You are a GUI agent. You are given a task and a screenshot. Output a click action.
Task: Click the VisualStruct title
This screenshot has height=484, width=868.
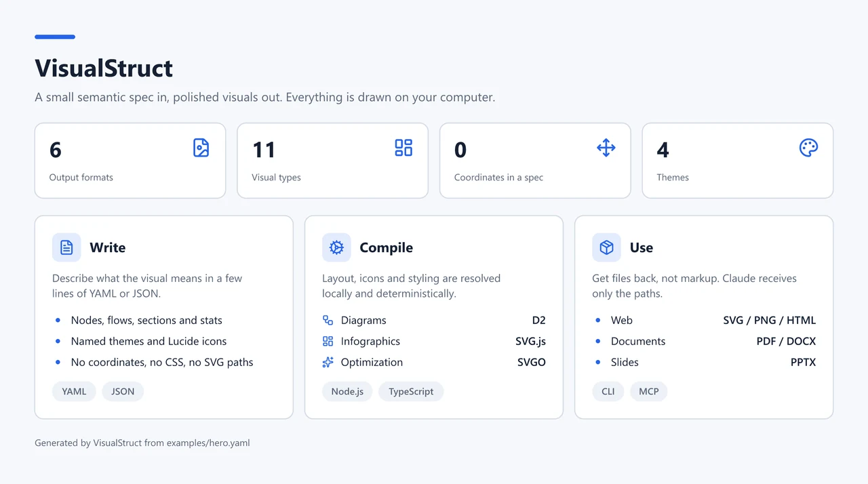coord(104,68)
